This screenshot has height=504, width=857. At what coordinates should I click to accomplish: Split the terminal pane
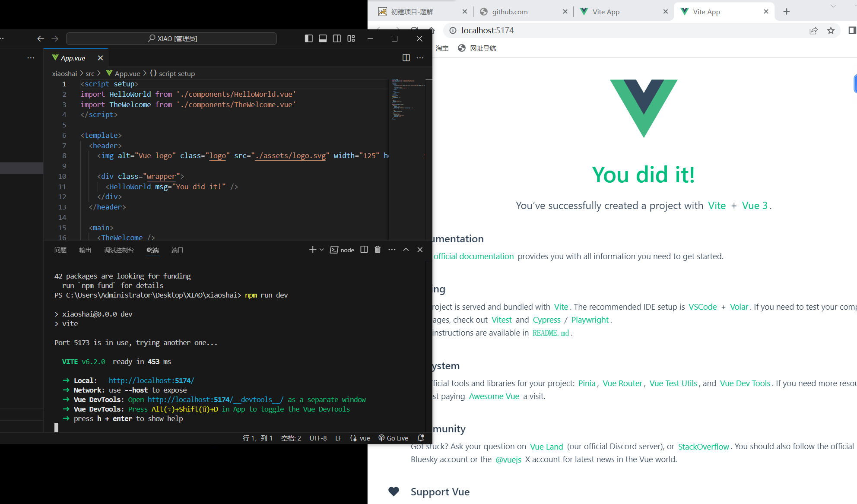coord(364,250)
